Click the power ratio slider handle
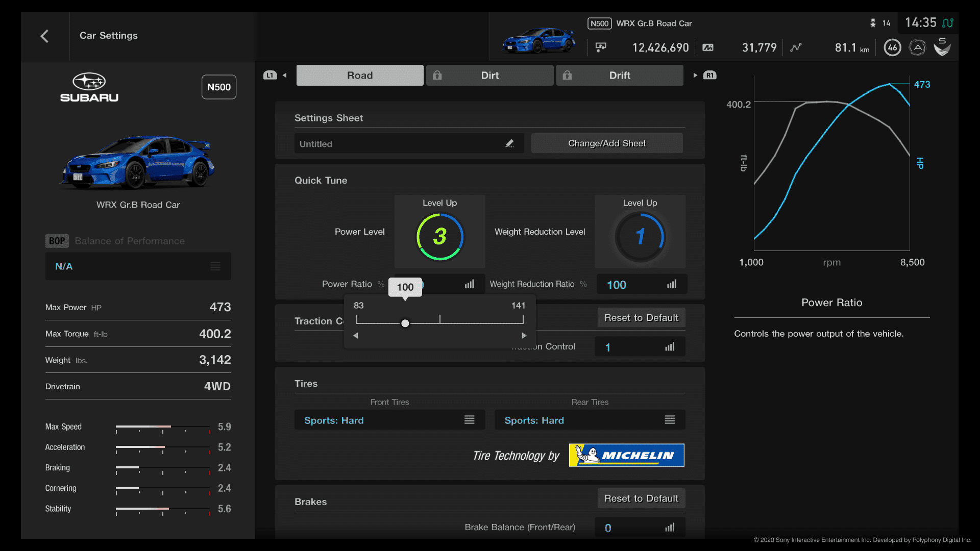 405,323
